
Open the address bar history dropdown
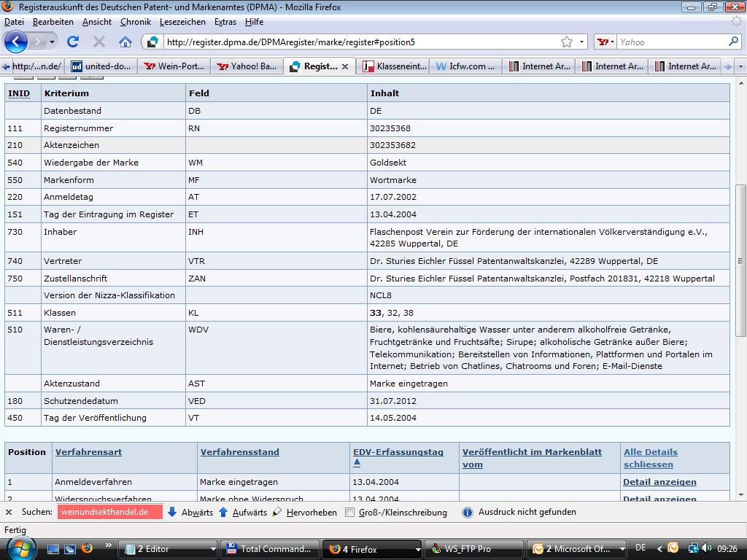pyautogui.click(x=581, y=42)
